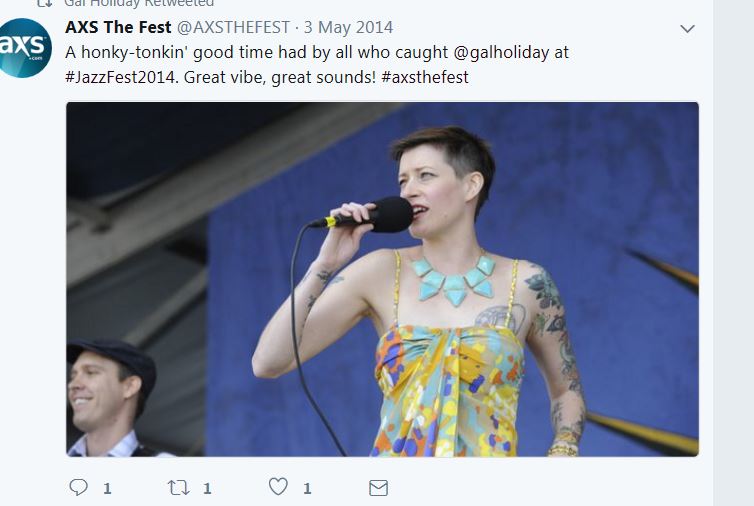
Task: Send tweet via direct message envelope icon
Action: [378, 488]
